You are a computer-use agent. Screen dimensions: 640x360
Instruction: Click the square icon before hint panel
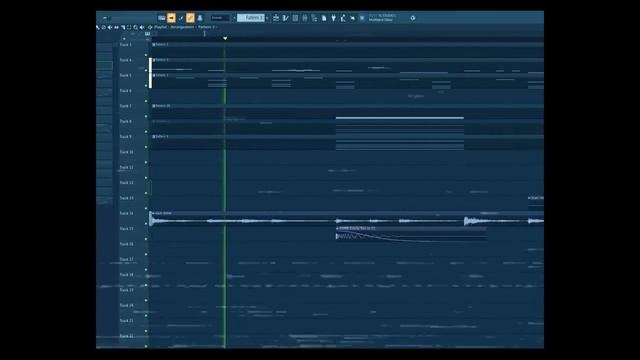[x=362, y=18]
